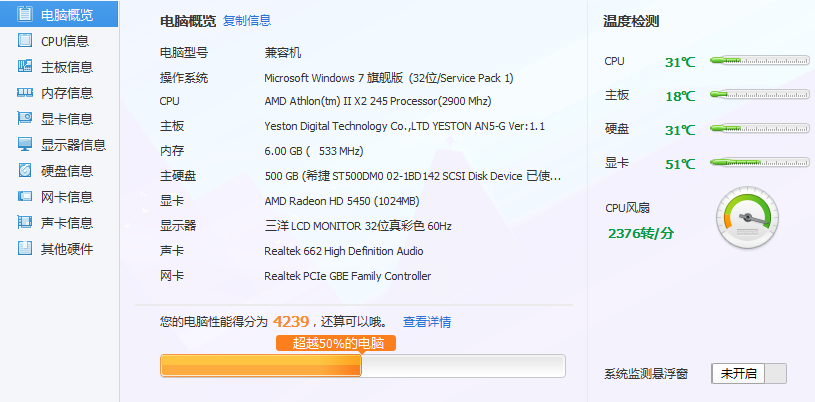Go to the 声卡信息 menu label
This screenshot has height=402, width=815.
coord(67,223)
